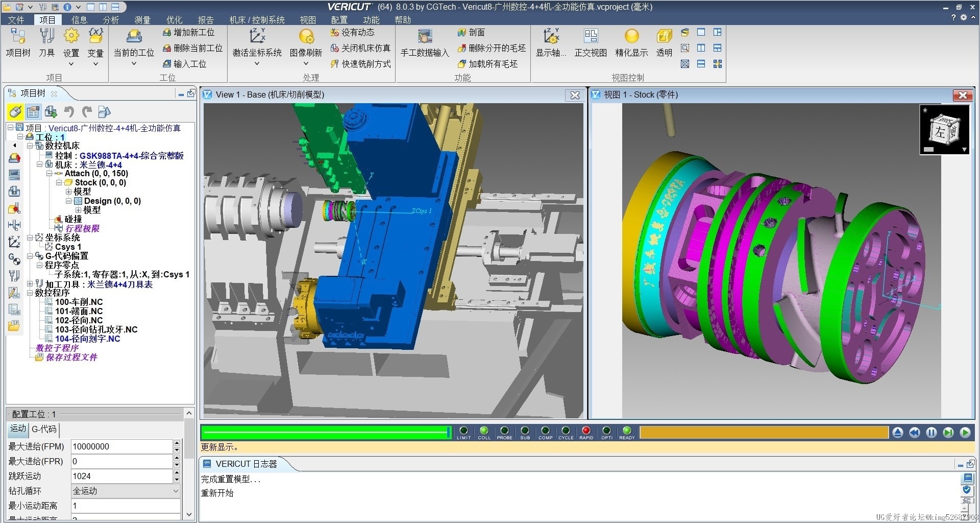The image size is (980, 523).
Task: Expand dropdown arrow under 当前的工位
Action: (x=134, y=64)
